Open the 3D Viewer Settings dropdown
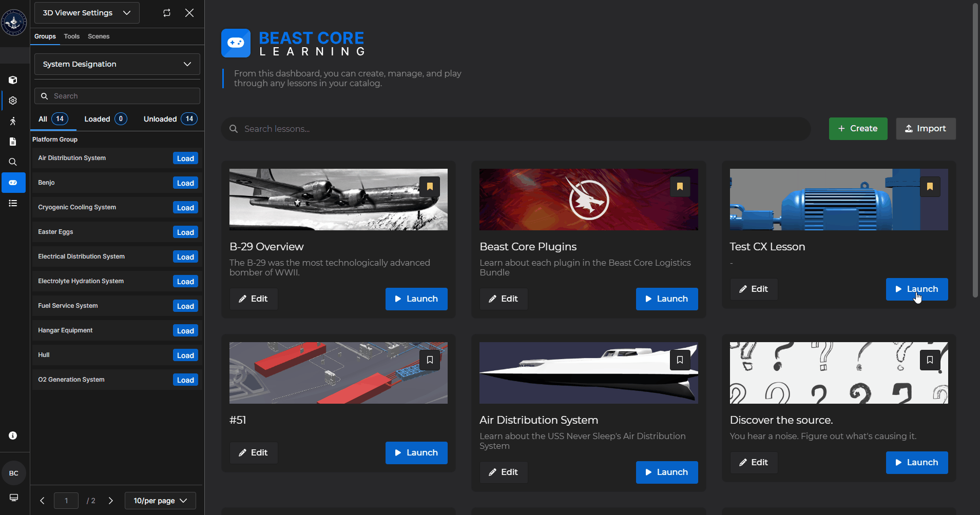Viewport: 980px width, 515px height. (87, 13)
